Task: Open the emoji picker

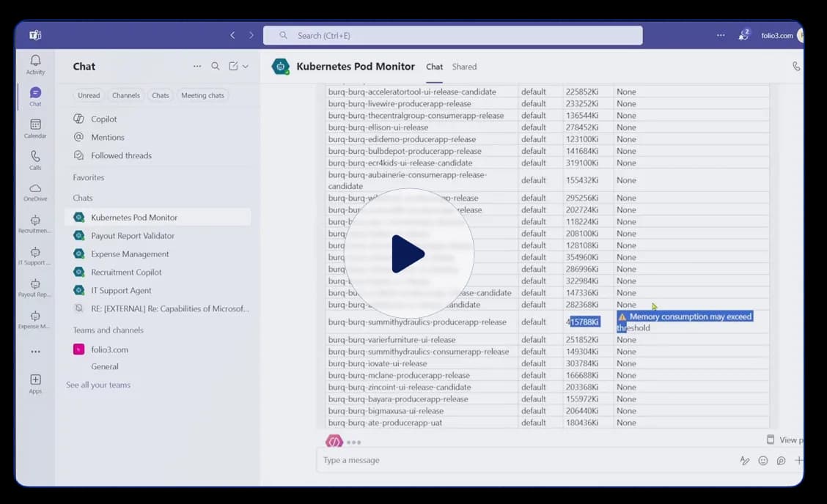Action: (762, 461)
